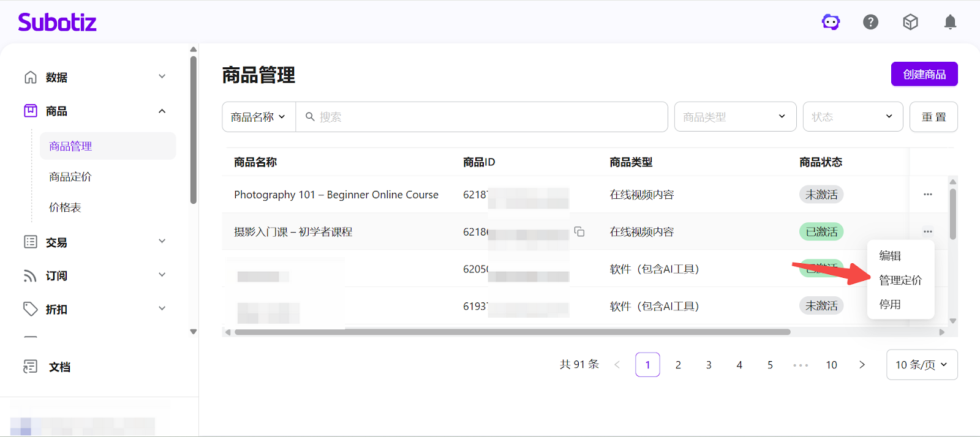Select 管理定价 from the context menu
The height and width of the screenshot is (437, 980).
pos(900,280)
